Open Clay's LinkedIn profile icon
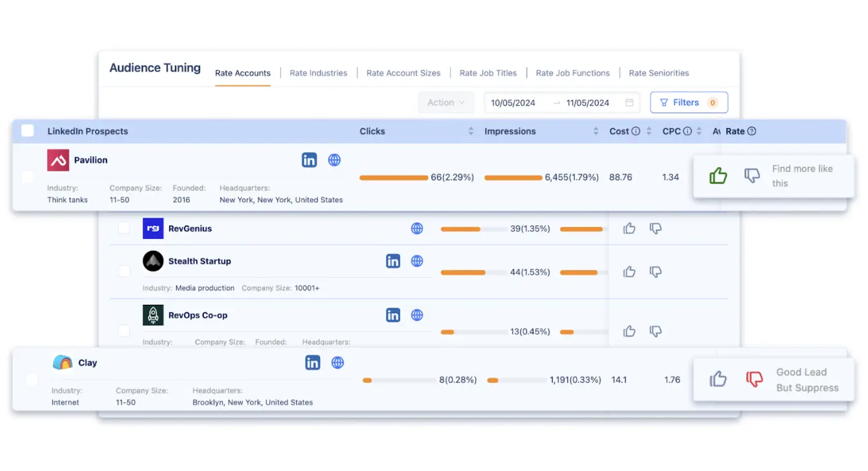The image size is (868, 471). (312, 363)
